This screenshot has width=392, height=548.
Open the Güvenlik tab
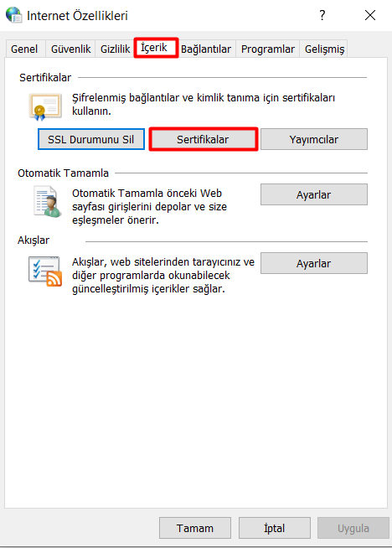pyautogui.click(x=70, y=49)
